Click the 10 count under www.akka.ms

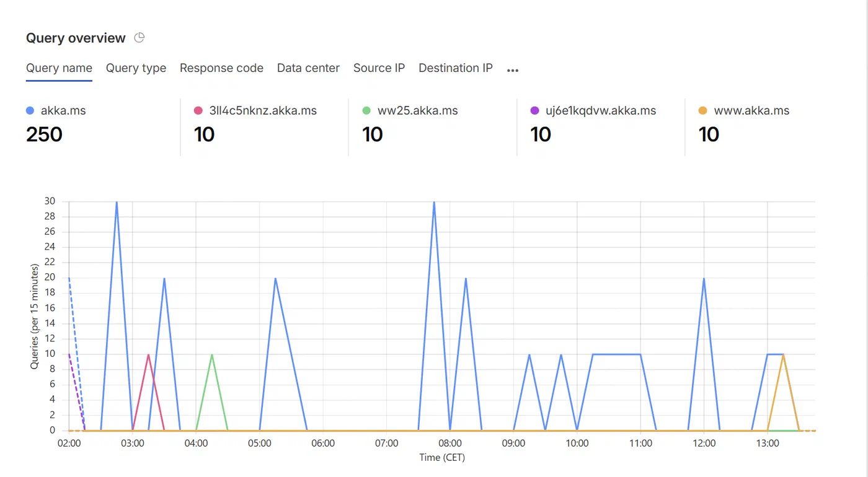pos(709,134)
